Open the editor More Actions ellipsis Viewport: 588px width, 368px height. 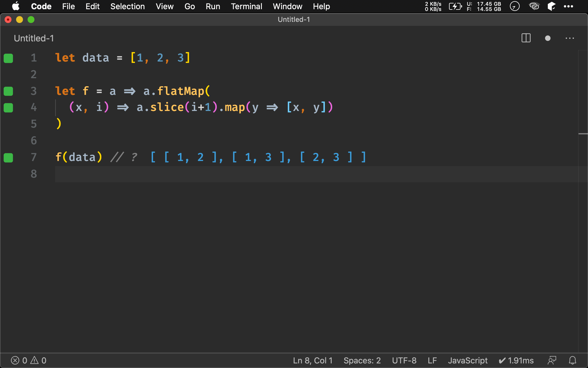click(x=570, y=38)
